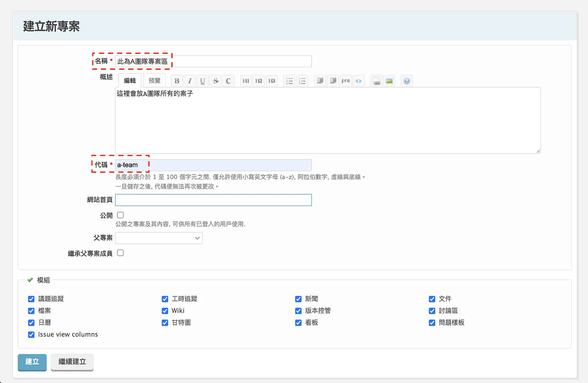This screenshot has width=588, height=383.
Task: Uncheck the 討論區 module checkbox
Action: tap(432, 311)
